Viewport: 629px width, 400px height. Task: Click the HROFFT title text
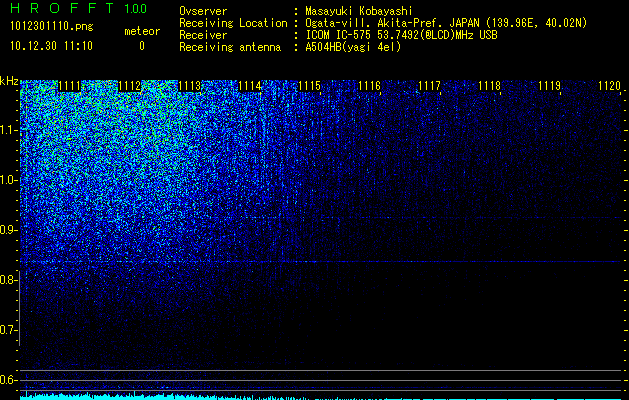(61, 8)
